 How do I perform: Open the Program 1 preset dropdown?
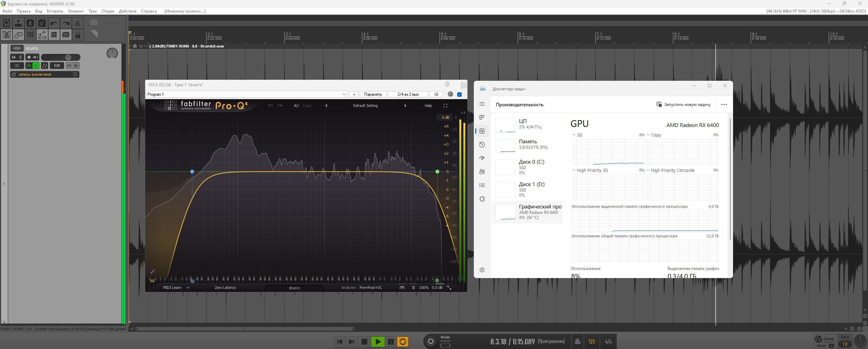tap(247, 94)
